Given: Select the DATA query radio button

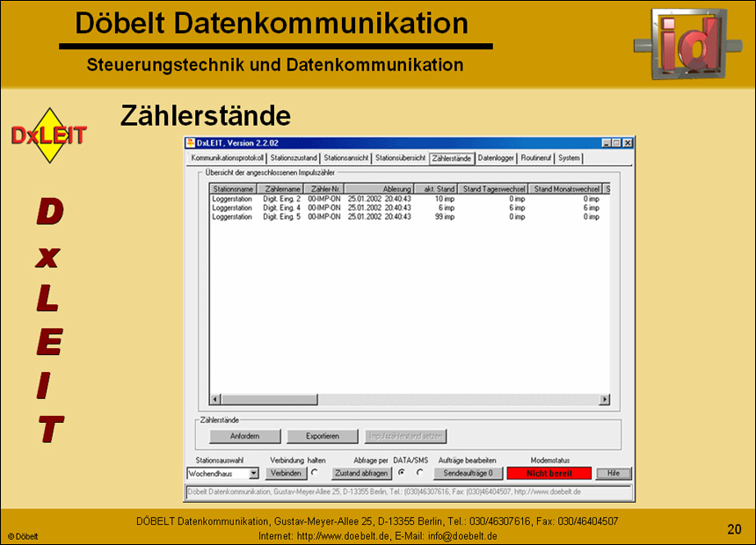Looking at the screenshot, I should pyautogui.click(x=402, y=473).
